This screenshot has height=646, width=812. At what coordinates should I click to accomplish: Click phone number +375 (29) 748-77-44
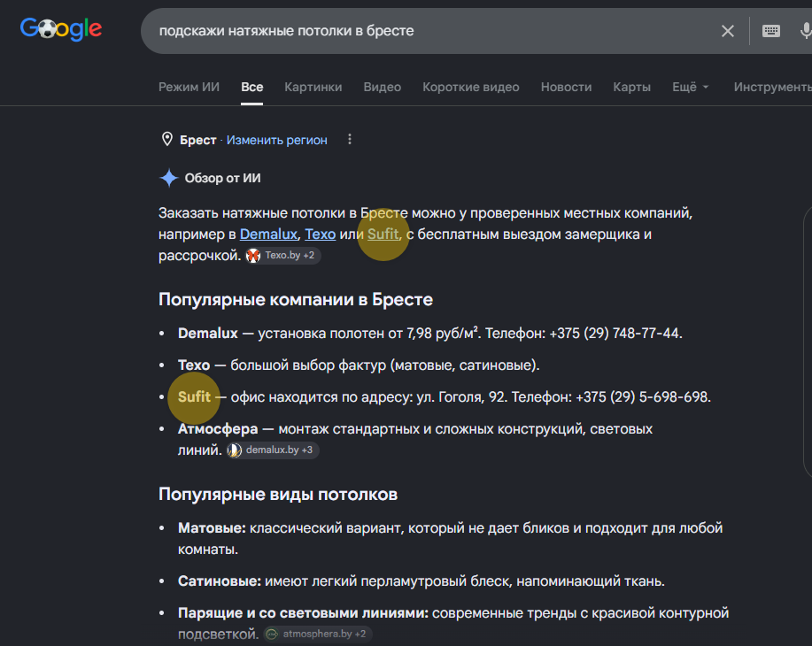click(x=615, y=334)
